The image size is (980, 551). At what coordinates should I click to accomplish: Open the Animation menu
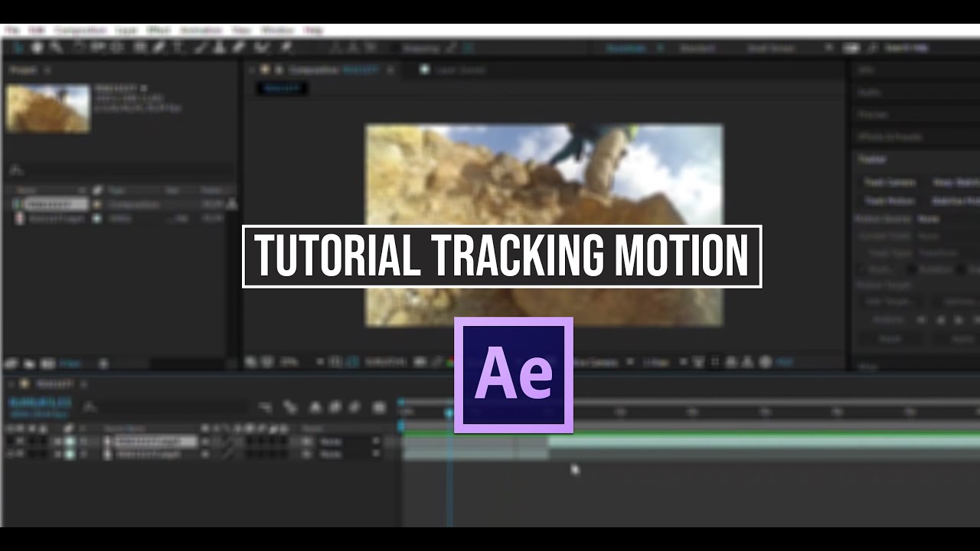(x=201, y=30)
